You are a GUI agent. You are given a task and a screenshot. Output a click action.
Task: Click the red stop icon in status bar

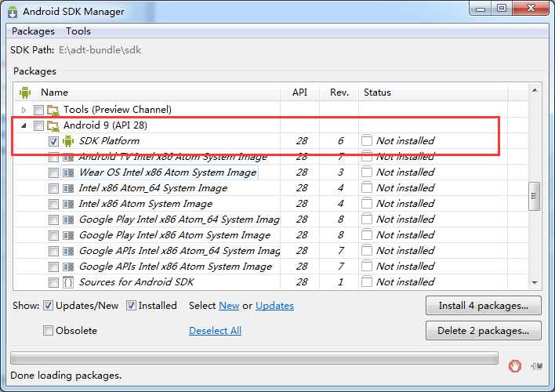tap(515, 366)
